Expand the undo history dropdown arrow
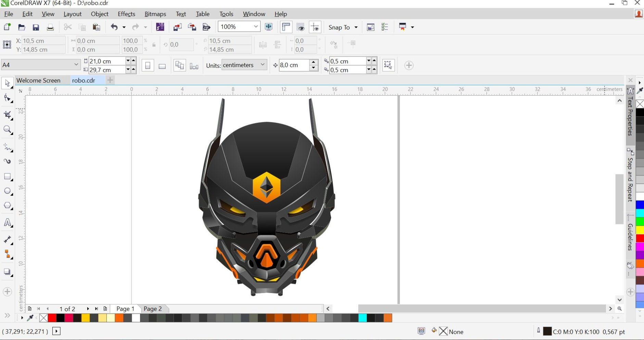 [124, 27]
